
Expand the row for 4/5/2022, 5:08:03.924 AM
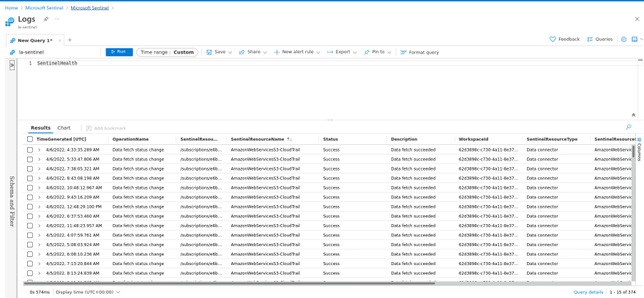tap(40, 245)
